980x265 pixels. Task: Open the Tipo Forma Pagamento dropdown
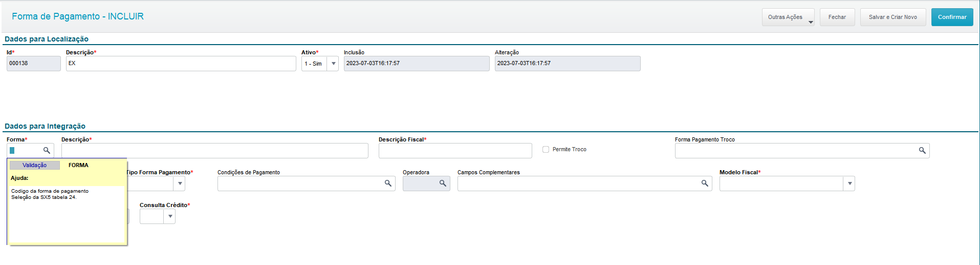click(180, 184)
